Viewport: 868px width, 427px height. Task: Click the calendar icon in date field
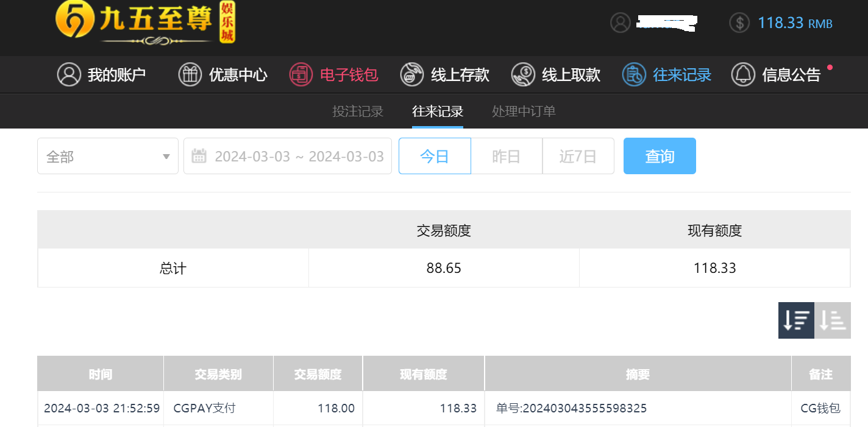pos(199,156)
